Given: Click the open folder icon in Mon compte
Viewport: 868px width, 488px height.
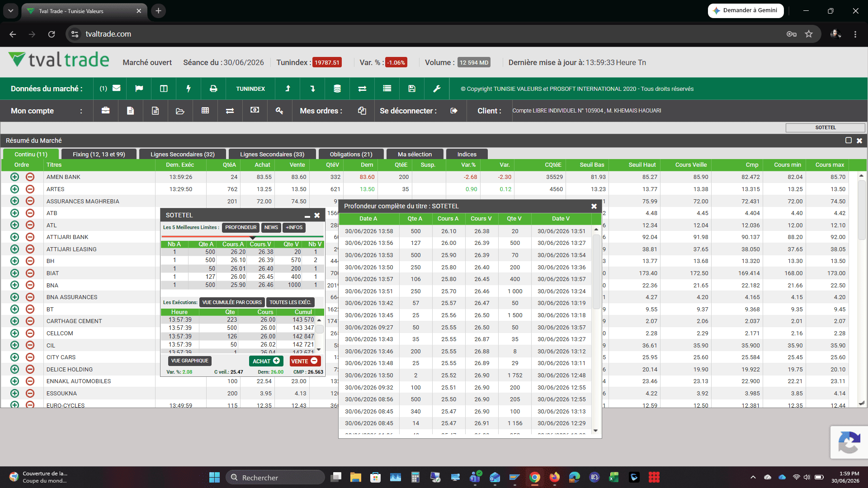Looking at the screenshot, I should click(x=180, y=111).
